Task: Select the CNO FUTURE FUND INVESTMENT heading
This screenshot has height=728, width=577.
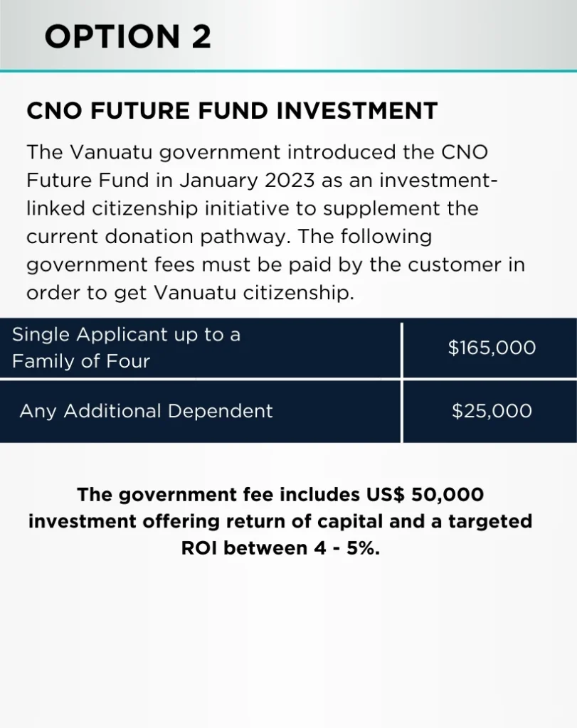Action: pyautogui.click(x=232, y=111)
